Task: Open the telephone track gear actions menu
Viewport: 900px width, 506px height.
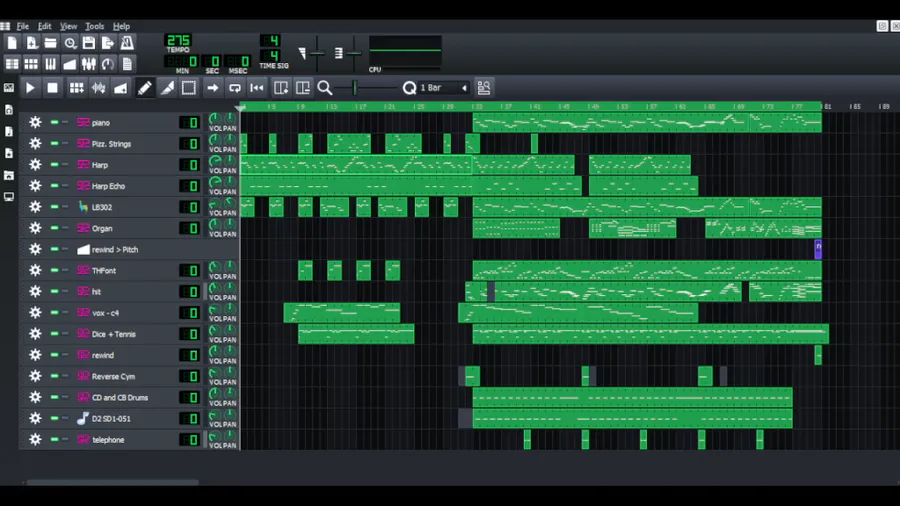Action: pyautogui.click(x=35, y=439)
